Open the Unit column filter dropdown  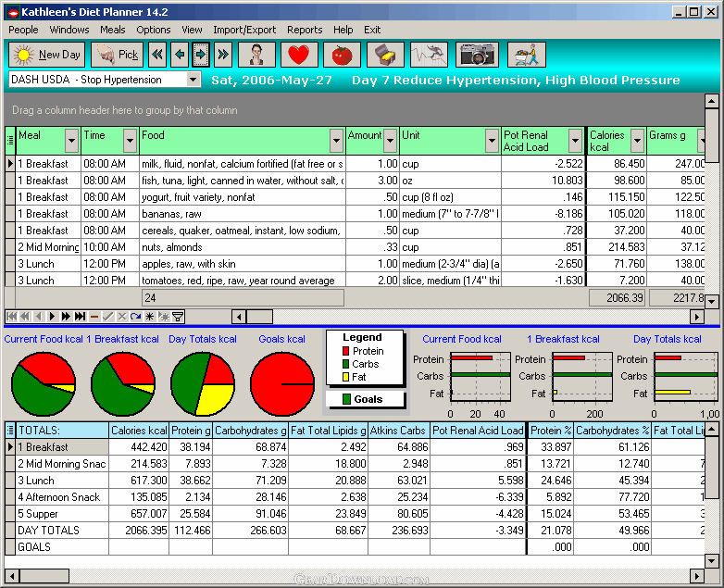click(x=493, y=141)
